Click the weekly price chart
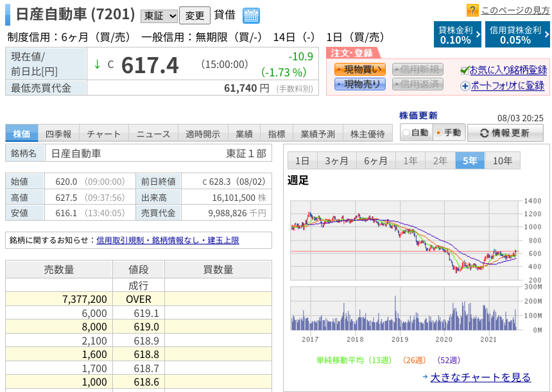 405,241
